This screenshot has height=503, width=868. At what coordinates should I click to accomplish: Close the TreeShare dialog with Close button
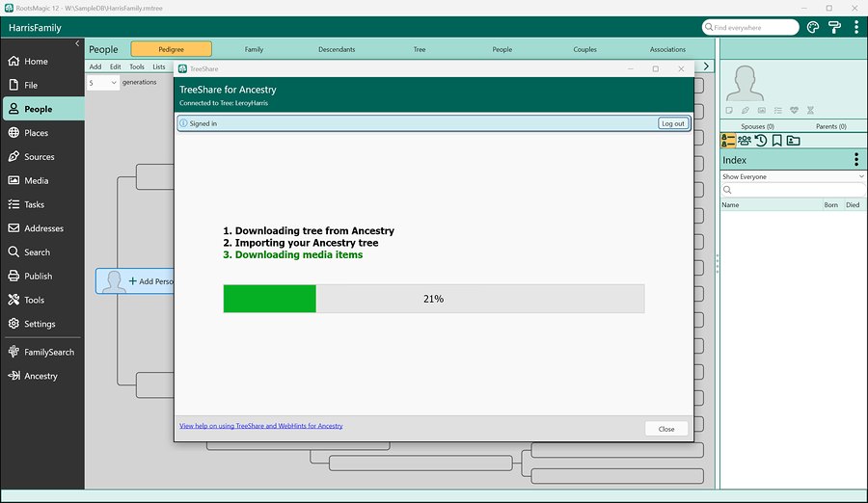(665, 429)
